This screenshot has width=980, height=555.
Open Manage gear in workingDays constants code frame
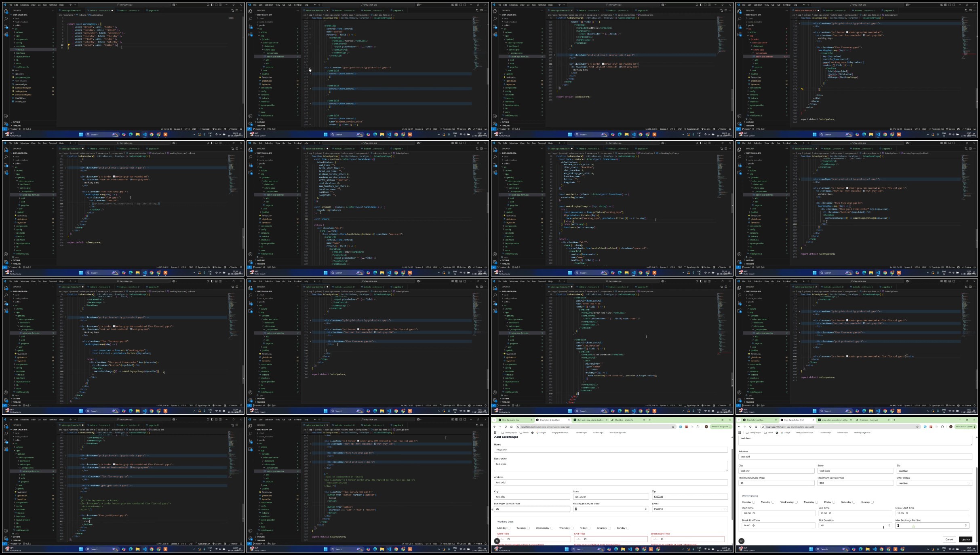(6, 123)
